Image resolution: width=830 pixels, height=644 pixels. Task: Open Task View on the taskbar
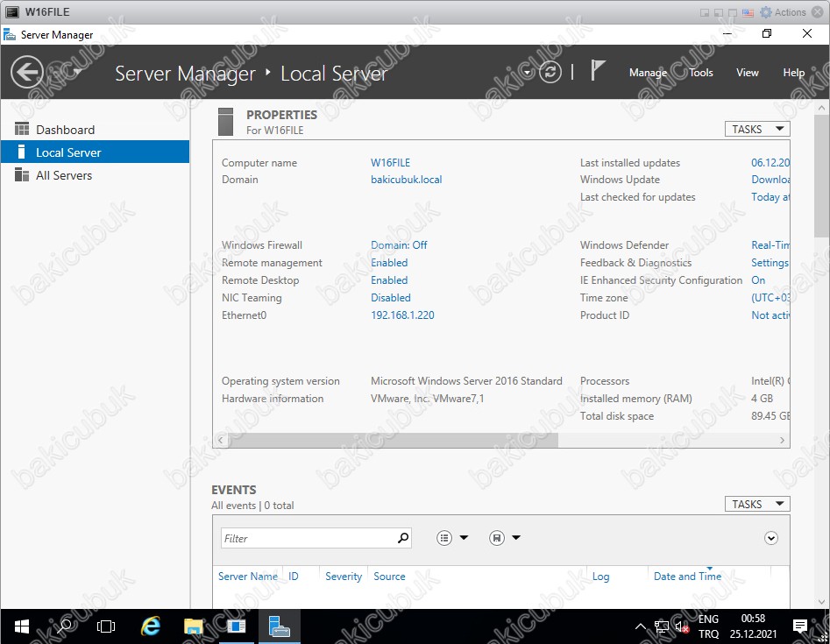(106, 626)
